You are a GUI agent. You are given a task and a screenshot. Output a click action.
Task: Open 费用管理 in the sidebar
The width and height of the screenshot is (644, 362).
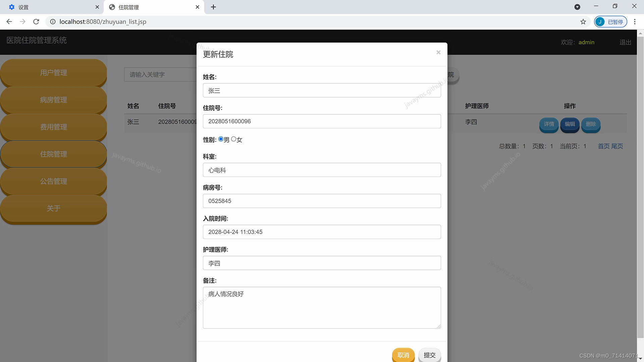point(53,127)
